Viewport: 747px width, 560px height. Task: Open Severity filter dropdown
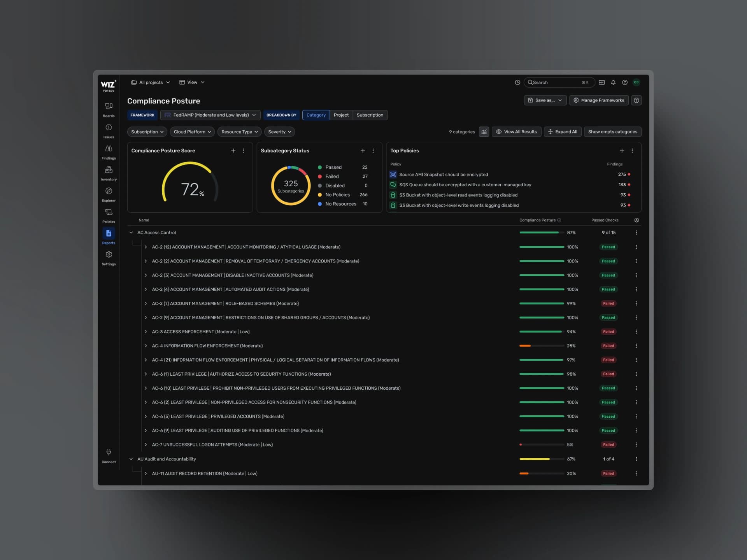tap(279, 132)
